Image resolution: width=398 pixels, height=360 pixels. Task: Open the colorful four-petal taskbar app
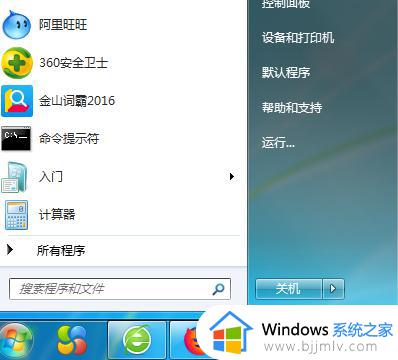click(72, 340)
